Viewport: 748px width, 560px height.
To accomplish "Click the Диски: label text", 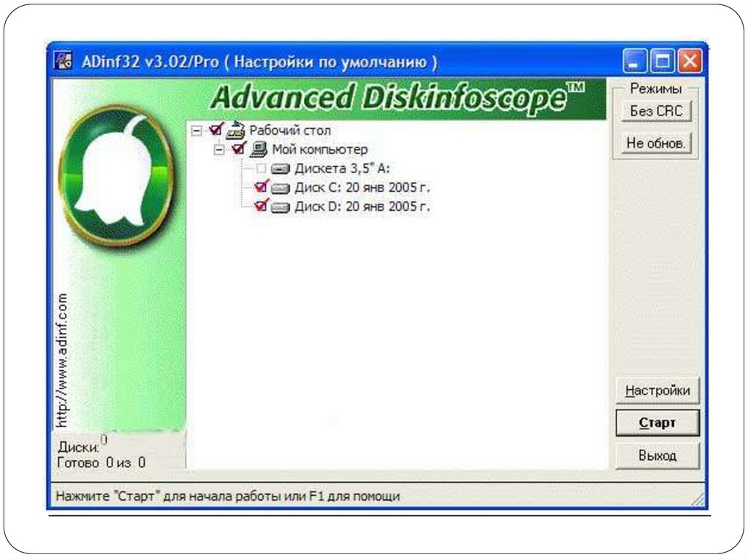I will point(78,448).
